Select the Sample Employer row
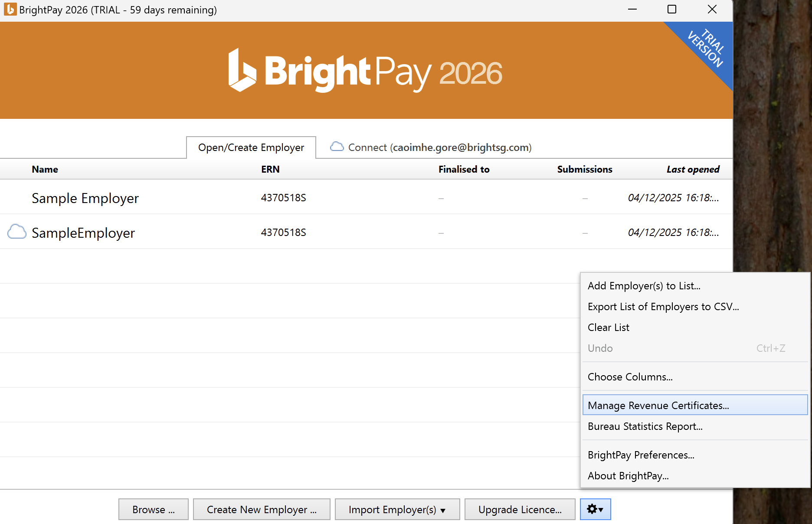 click(85, 198)
